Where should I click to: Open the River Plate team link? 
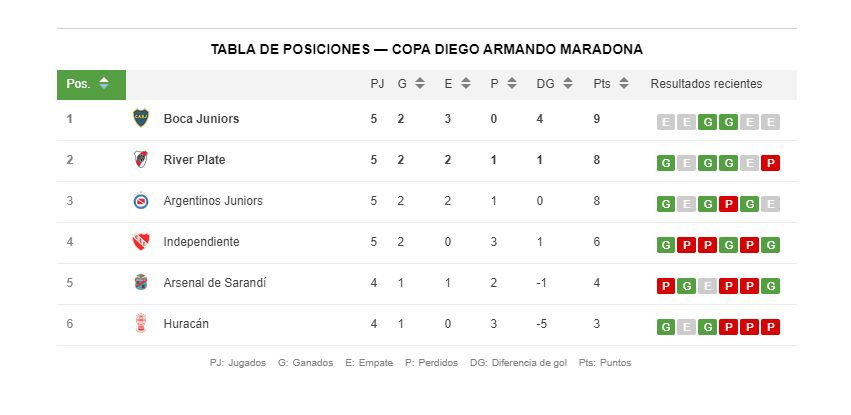tap(194, 160)
